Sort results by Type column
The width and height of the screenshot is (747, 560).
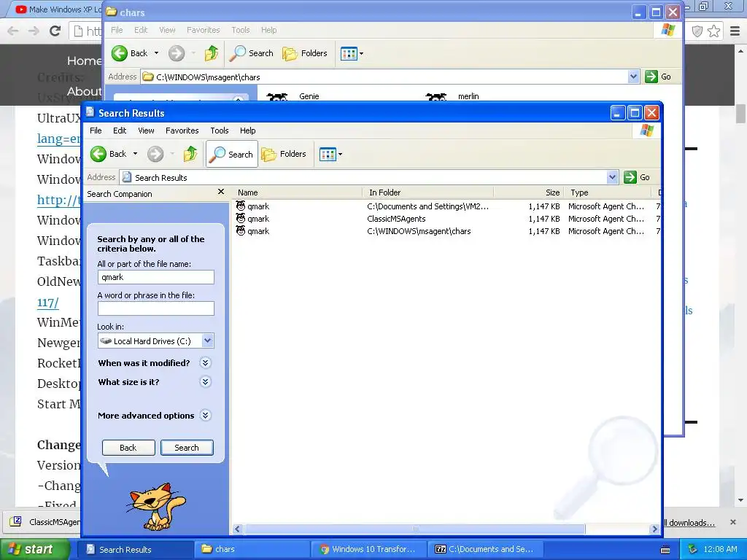point(608,192)
